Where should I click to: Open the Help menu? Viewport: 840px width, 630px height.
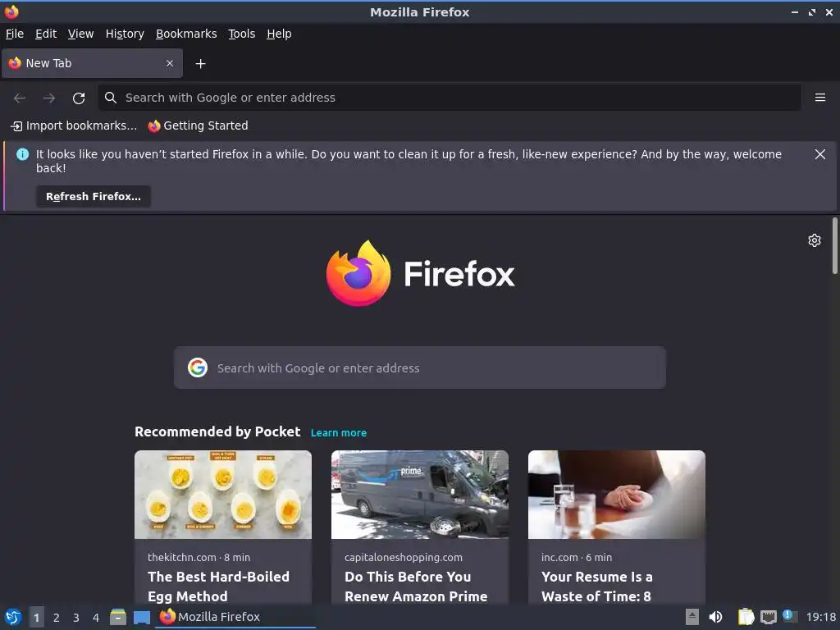(279, 34)
